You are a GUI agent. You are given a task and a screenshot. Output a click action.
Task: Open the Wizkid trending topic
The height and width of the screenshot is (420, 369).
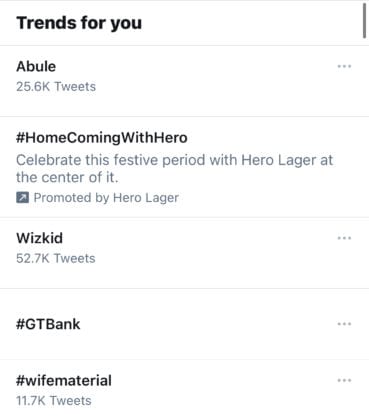pos(39,238)
